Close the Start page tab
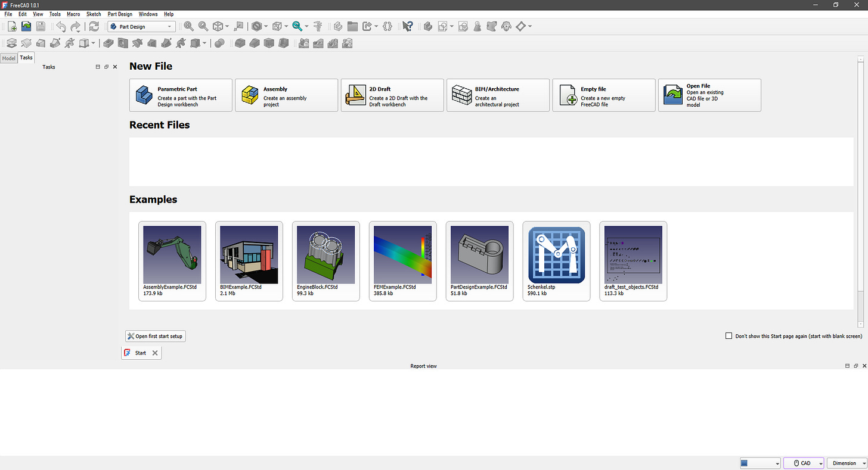 (x=155, y=353)
